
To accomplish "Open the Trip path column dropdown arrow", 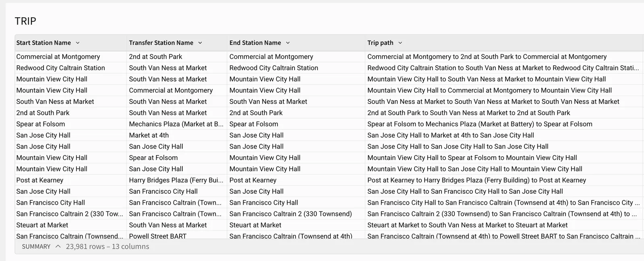I will pos(400,43).
